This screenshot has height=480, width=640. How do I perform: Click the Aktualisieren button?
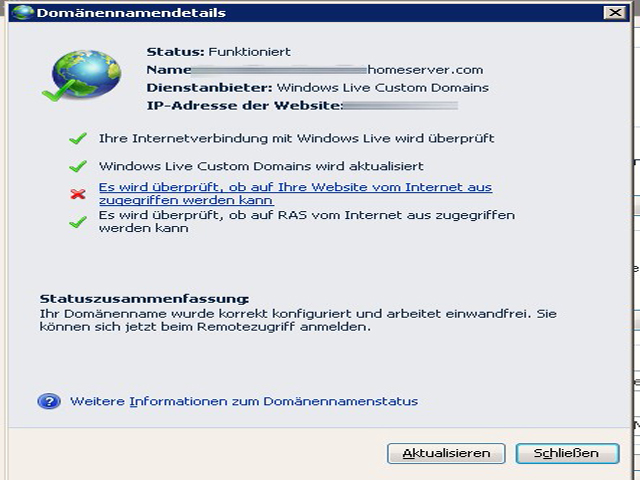tap(446, 453)
